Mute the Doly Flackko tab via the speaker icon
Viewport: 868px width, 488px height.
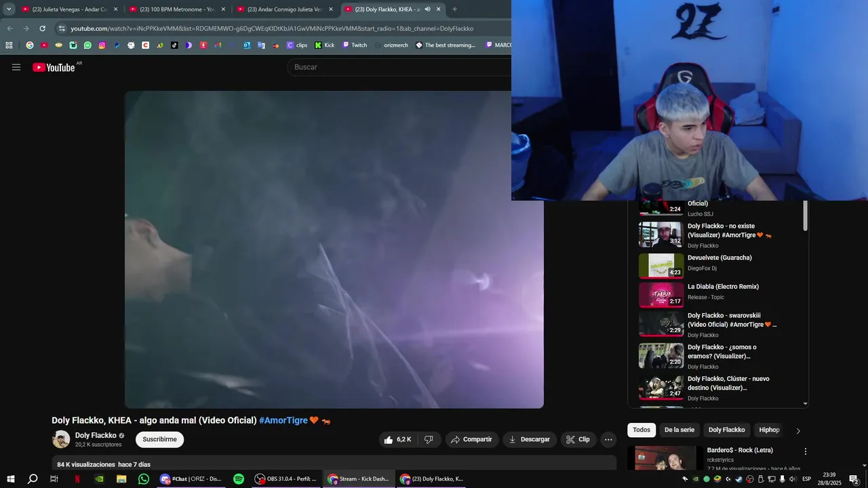(x=427, y=9)
